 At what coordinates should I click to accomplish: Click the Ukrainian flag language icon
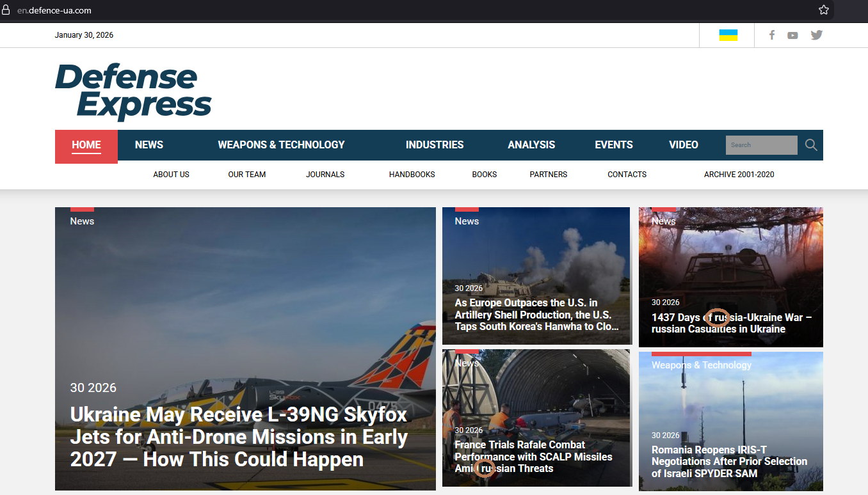pos(728,35)
